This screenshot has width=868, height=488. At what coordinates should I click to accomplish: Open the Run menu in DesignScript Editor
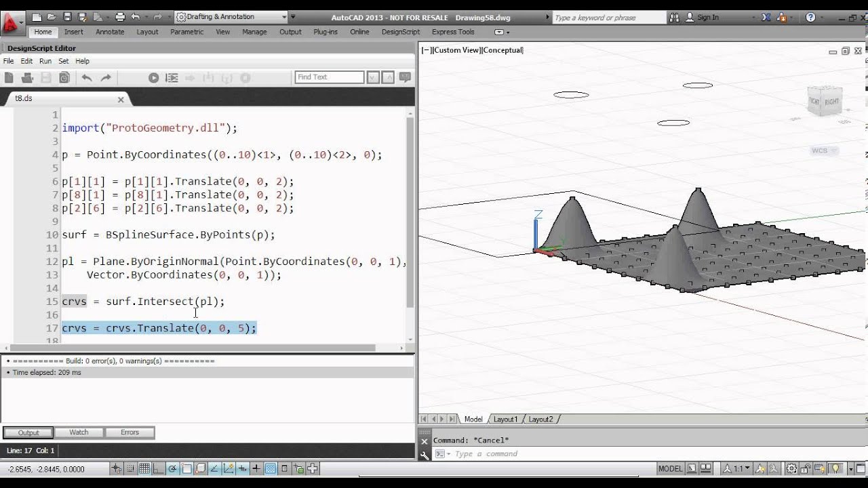pos(45,61)
